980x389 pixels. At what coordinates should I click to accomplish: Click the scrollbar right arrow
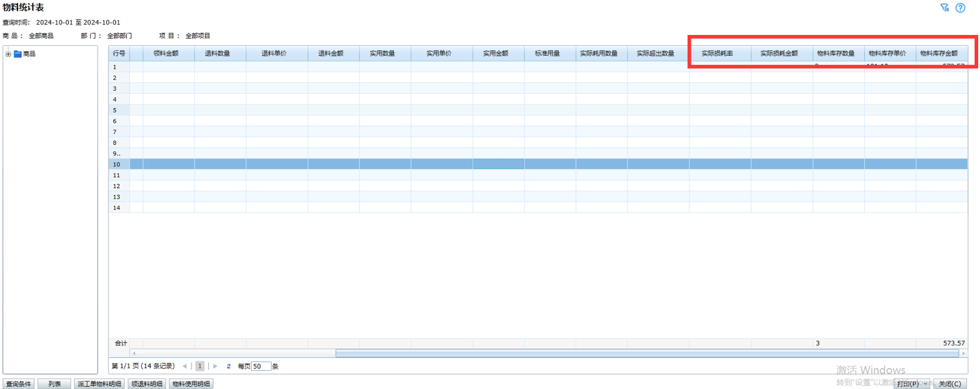pos(963,353)
